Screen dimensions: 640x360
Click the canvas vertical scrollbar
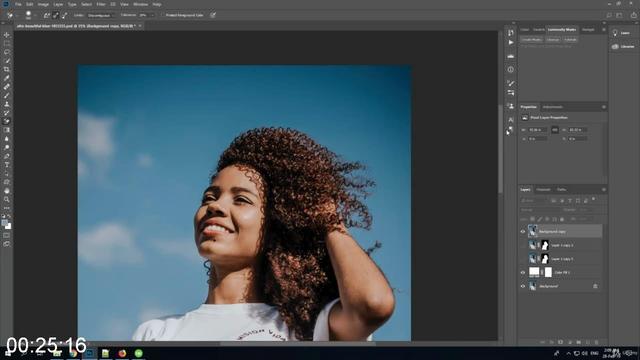[500, 149]
